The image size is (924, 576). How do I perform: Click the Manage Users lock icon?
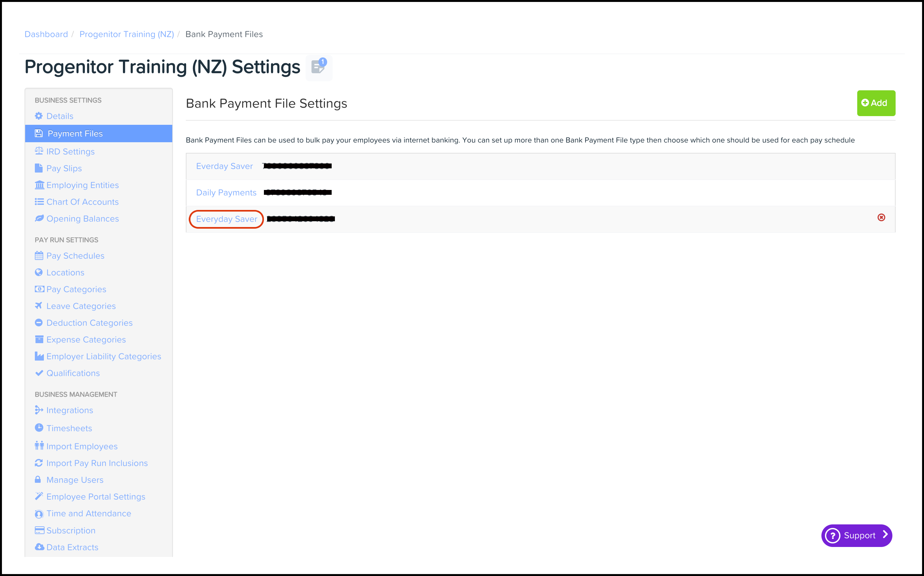tap(38, 480)
